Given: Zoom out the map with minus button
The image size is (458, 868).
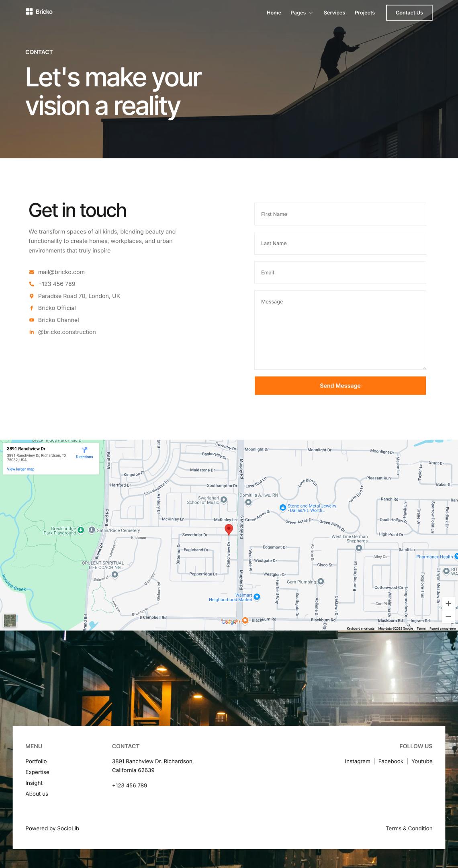Looking at the screenshot, I should 448,616.
